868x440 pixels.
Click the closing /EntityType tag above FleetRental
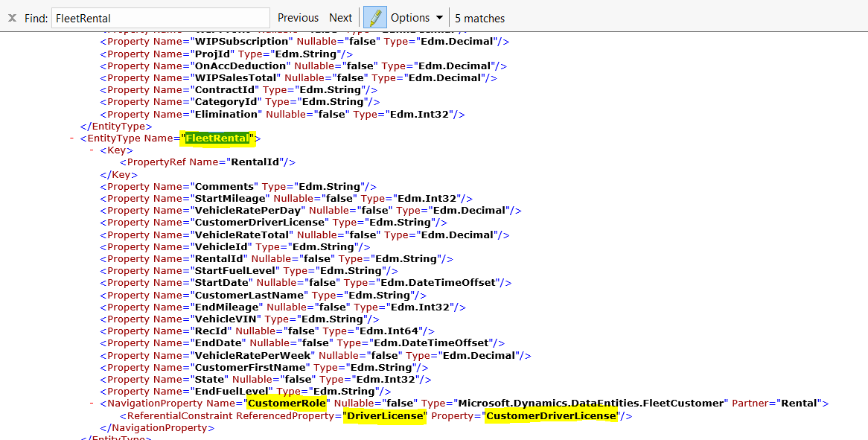[116, 126]
